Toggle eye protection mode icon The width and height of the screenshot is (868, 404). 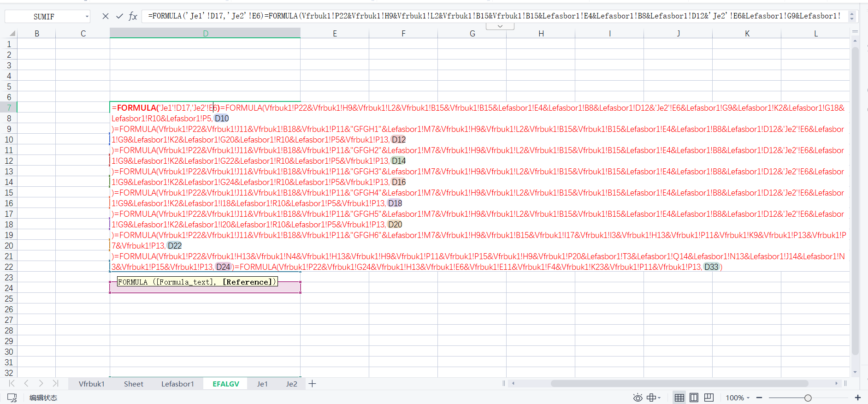click(638, 398)
